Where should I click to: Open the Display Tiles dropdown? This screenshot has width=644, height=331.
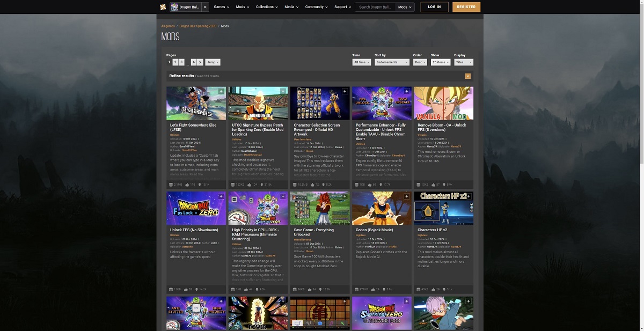tap(463, 62)
